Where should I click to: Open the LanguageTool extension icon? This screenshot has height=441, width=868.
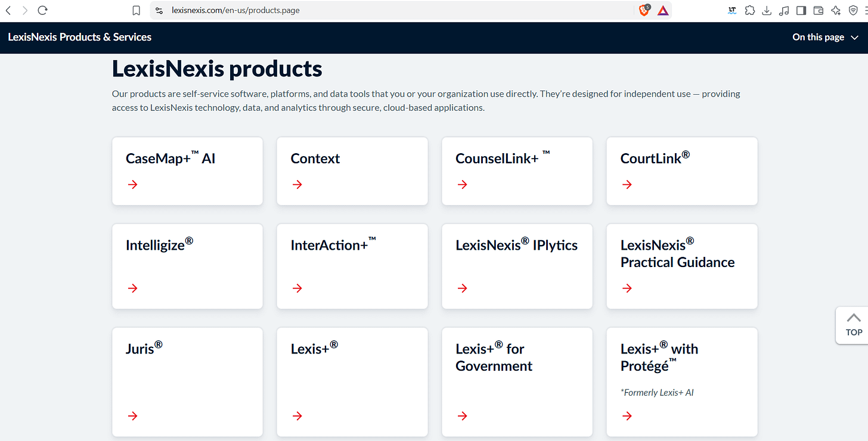[733, 10]
